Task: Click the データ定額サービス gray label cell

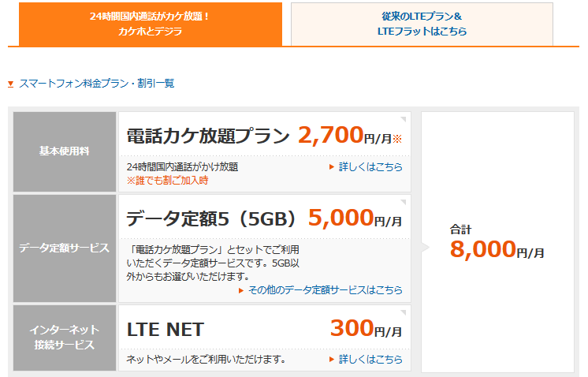Action: point(65,248)
